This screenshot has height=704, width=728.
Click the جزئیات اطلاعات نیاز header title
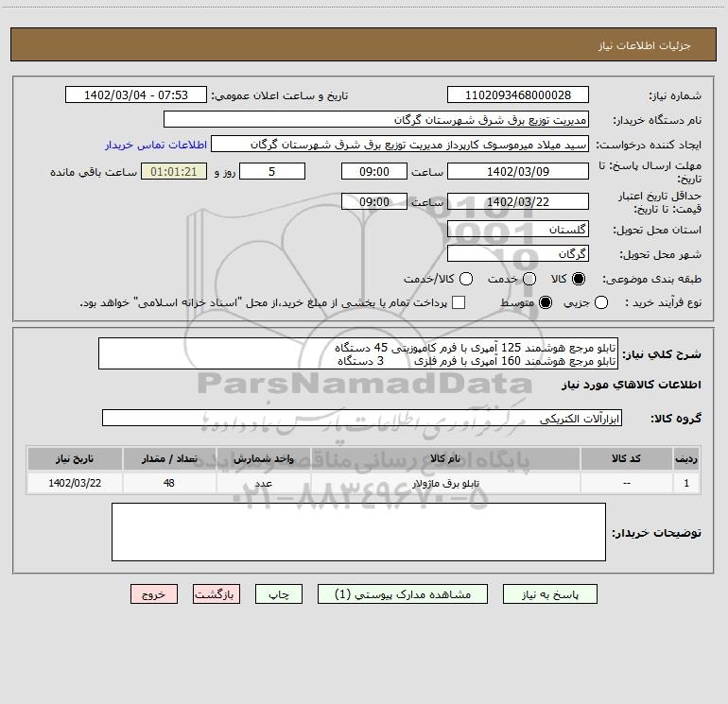[645, 45]
